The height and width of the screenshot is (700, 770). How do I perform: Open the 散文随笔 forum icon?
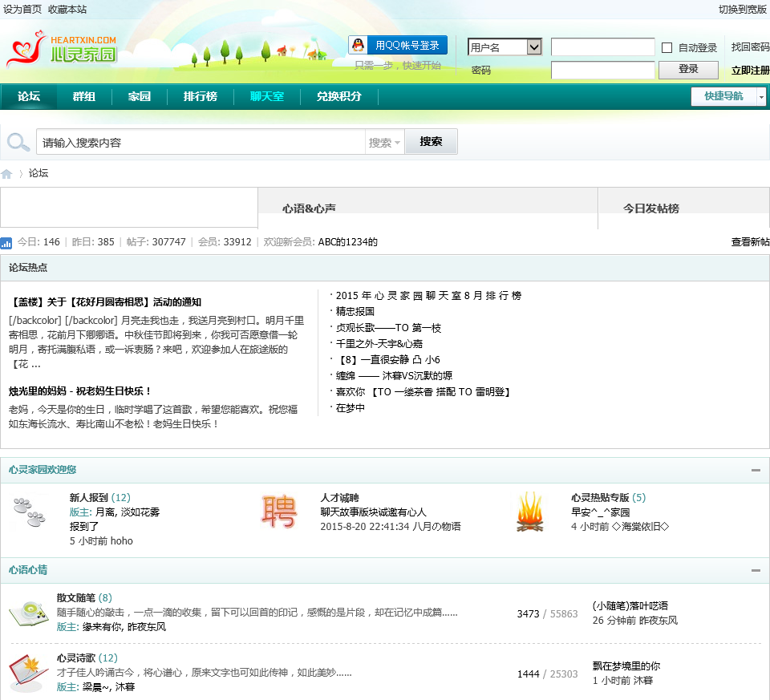[x=27, y=614]
